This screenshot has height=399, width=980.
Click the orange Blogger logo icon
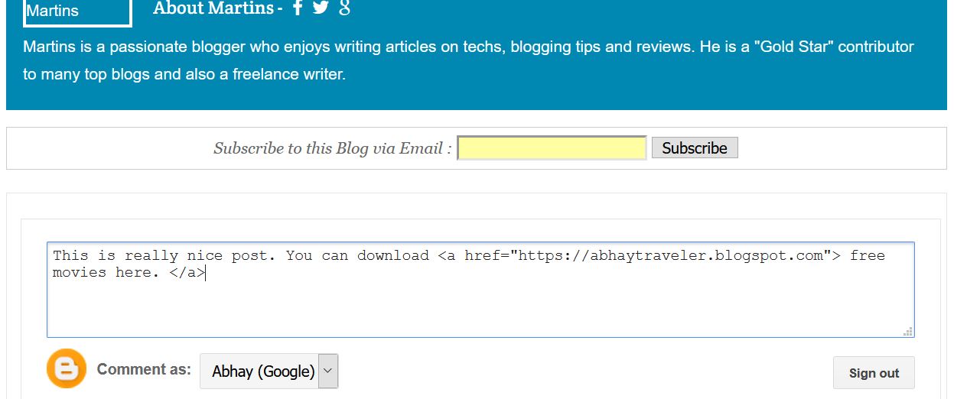point(67,369)
